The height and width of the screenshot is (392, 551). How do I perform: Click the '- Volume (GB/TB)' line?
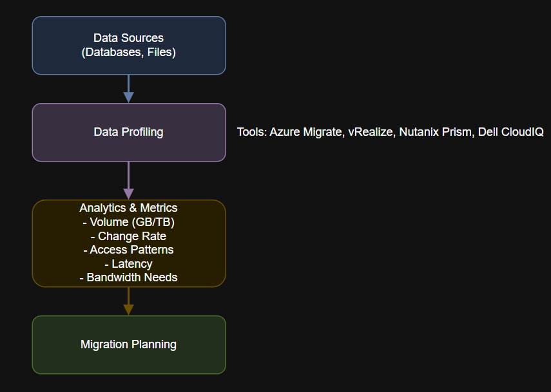tap(129, 222)
